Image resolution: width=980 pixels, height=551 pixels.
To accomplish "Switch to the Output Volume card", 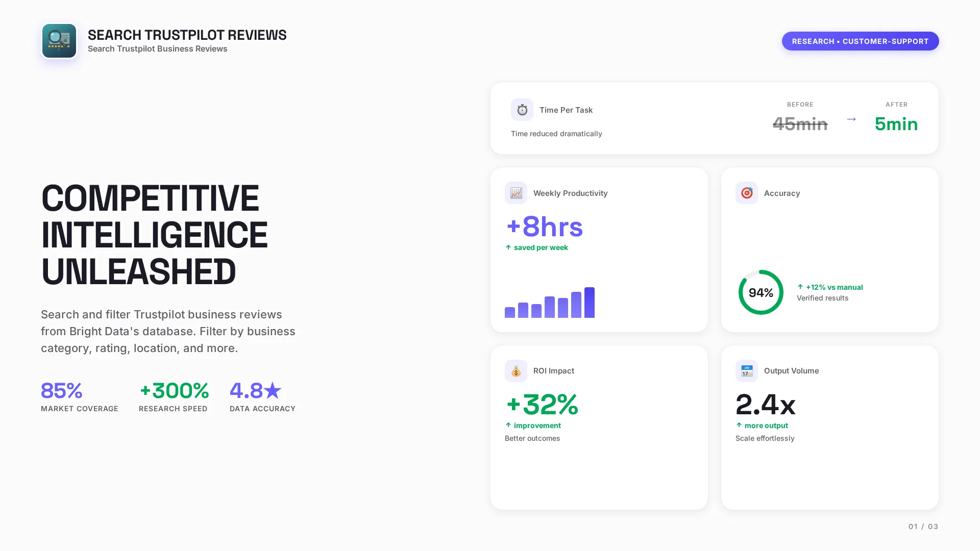I will pyautogui.click(x=829, y=428).
